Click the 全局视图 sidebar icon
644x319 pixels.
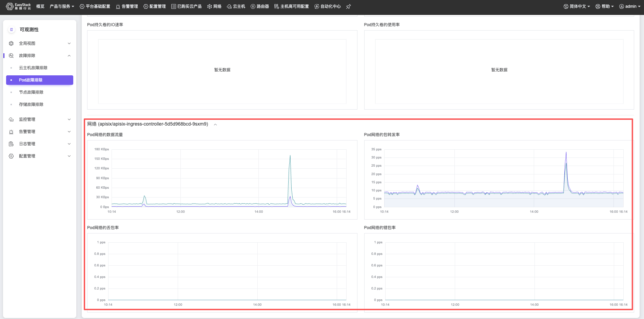click(11, 43)
